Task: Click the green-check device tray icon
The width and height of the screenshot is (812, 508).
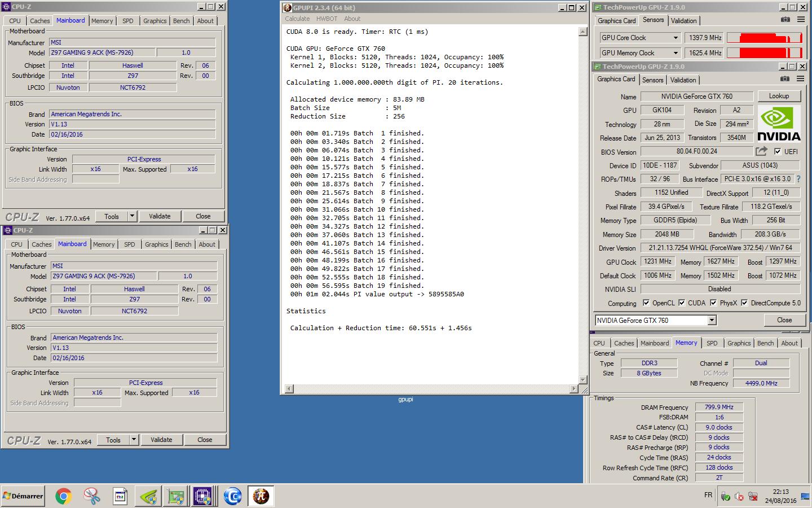Action: coord(726,497)
